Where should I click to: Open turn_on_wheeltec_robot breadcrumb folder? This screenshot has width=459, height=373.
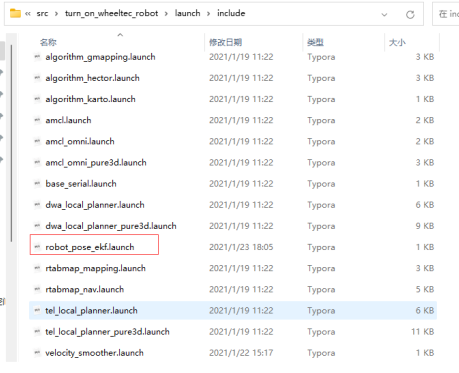pos(111,13)
